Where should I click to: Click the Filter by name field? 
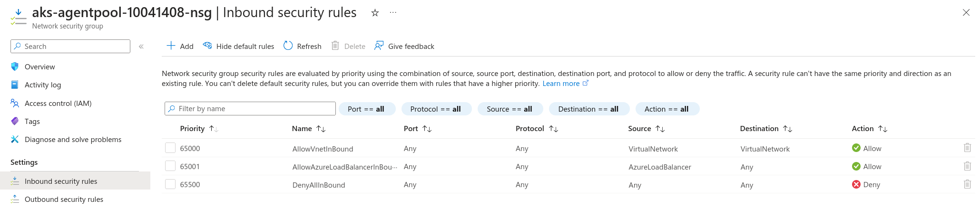[x=250, y=109]
